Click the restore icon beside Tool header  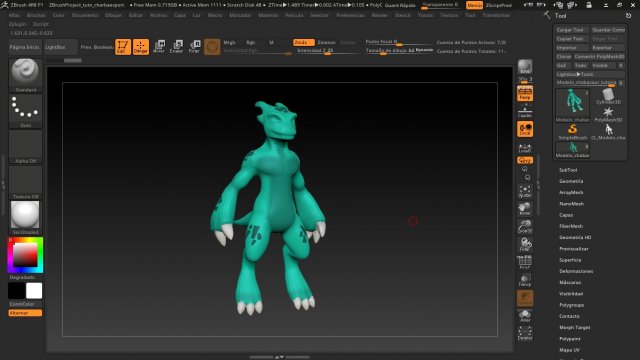(x=628, y=16)
